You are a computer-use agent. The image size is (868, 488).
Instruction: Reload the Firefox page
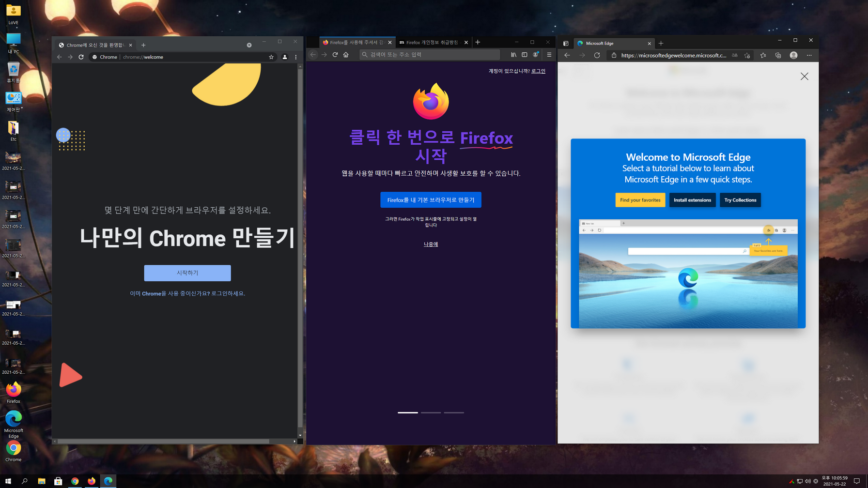pyautogui.click(x=335, y=55)
